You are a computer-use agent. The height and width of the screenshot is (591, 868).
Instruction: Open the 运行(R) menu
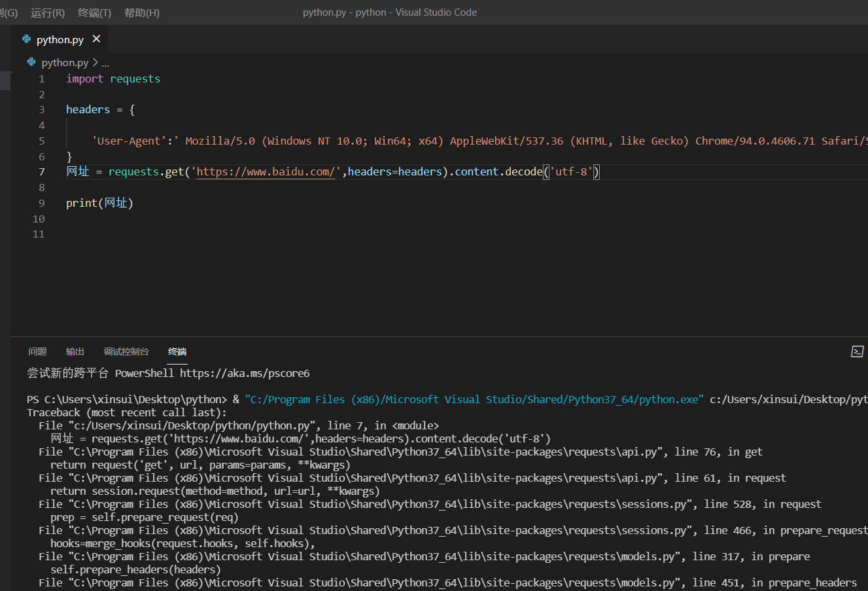[48, 13]
